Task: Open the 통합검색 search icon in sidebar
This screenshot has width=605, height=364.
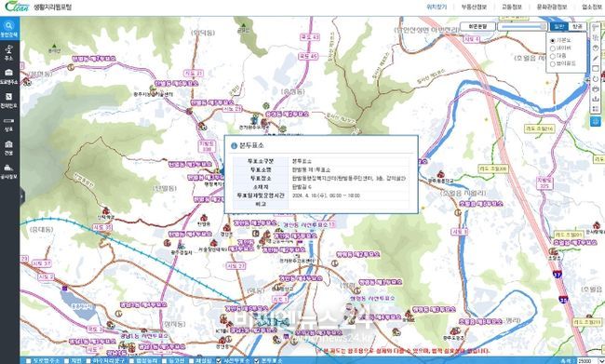Action: tap(9, 29)
